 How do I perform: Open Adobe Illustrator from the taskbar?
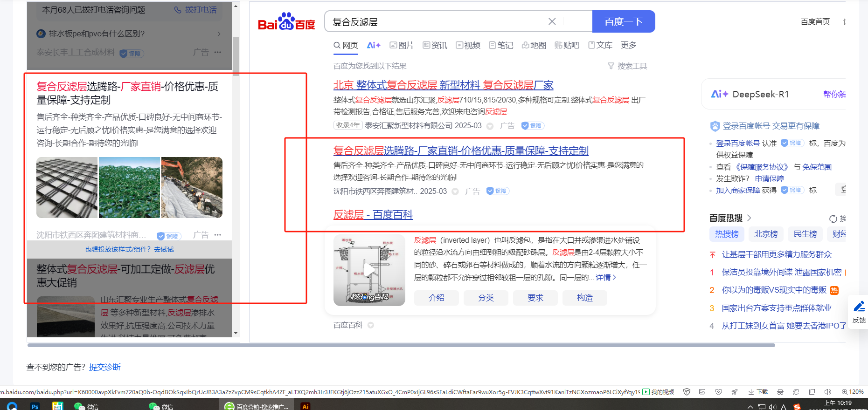coord(306,406)
